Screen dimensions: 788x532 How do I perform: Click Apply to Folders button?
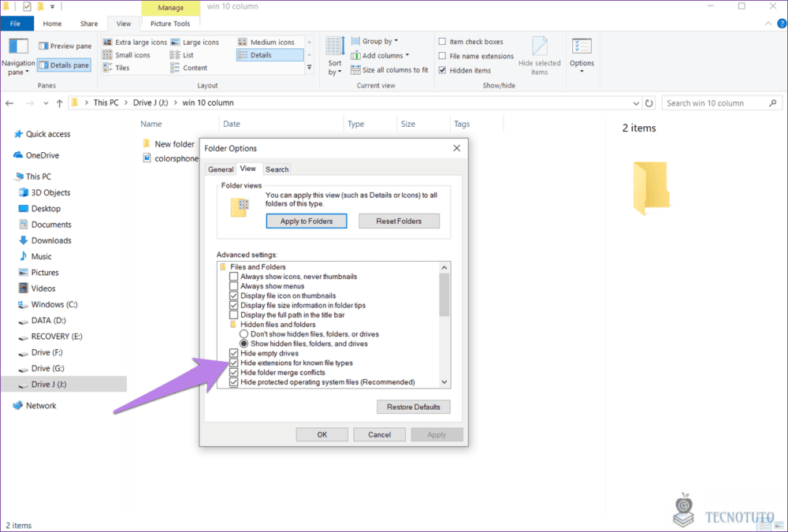[307, 221]
